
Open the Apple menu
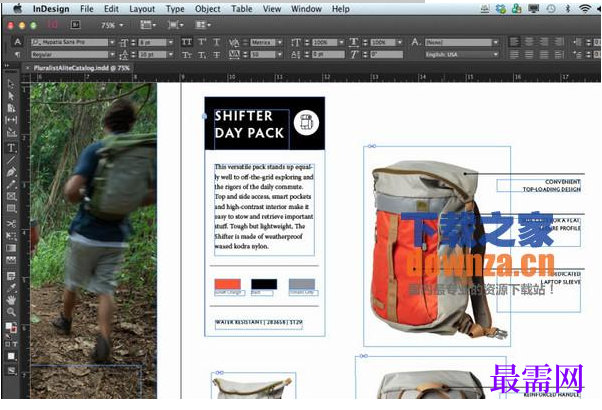click(18, 8)
